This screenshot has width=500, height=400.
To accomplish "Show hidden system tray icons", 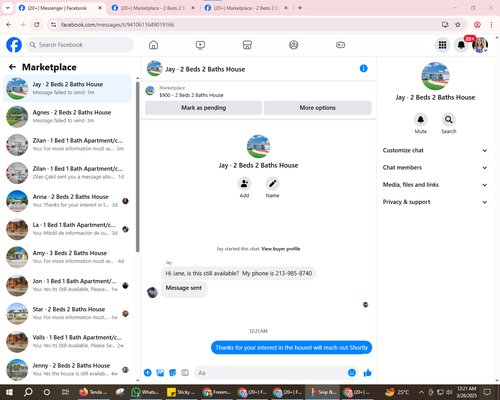I will click(x=421, y=392).
